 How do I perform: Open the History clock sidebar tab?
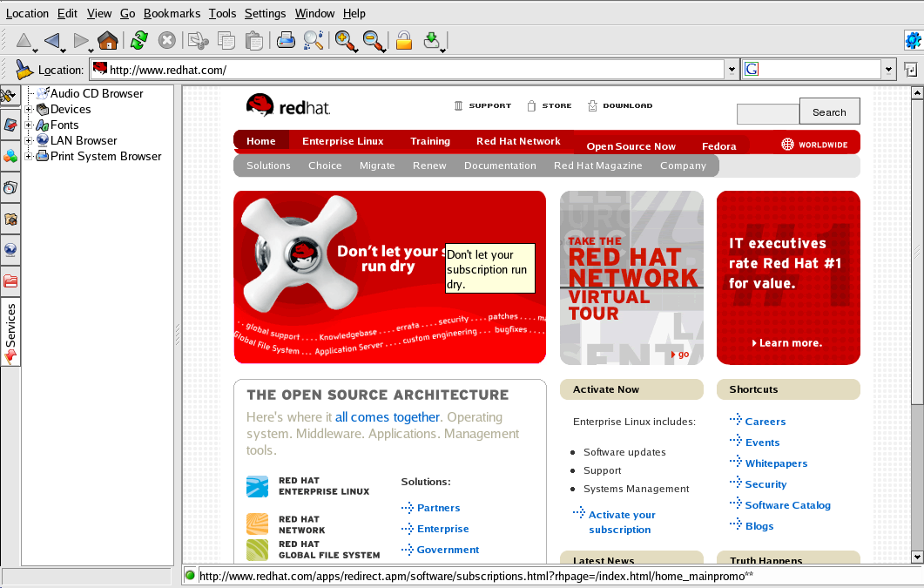pyautogui.click(x=10, y=187)
